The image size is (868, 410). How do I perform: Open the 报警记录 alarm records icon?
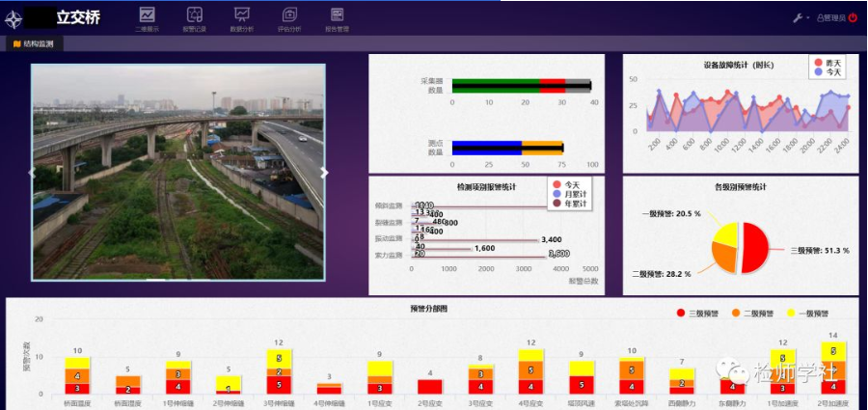[x=194, y=15]
